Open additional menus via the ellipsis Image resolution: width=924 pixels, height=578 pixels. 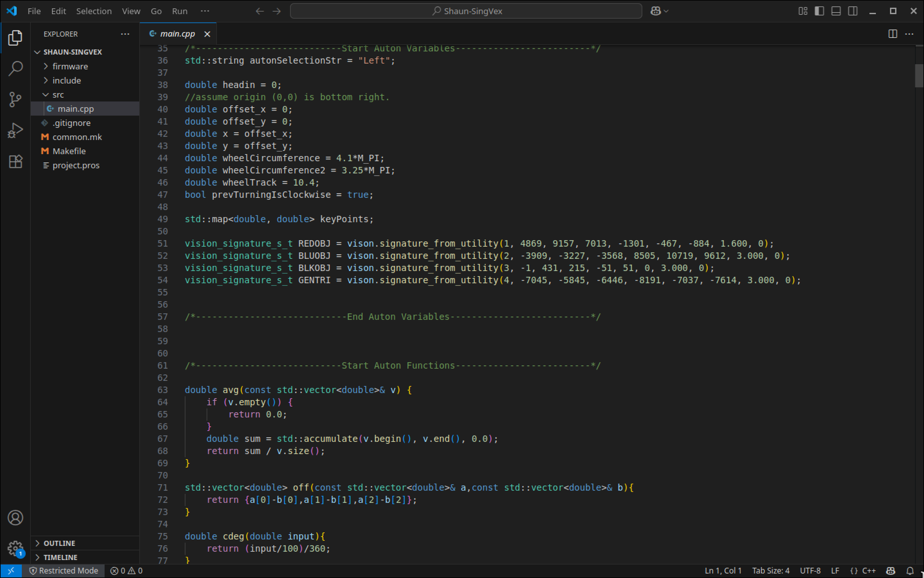205,11
